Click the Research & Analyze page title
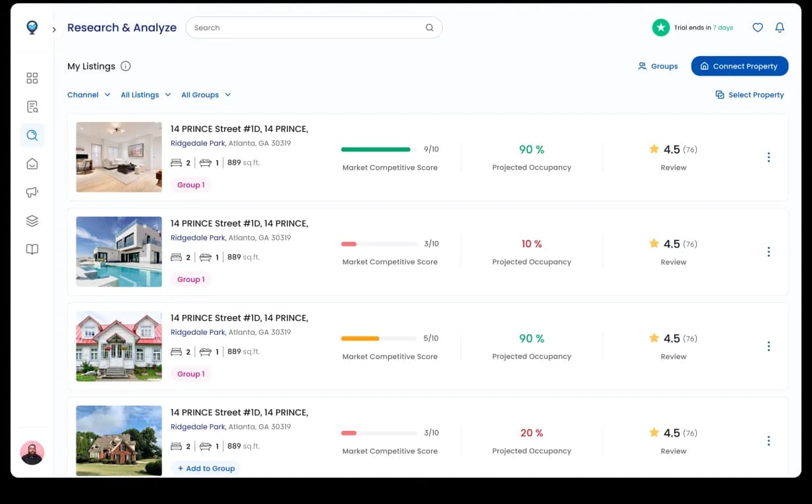 (122, 28)
